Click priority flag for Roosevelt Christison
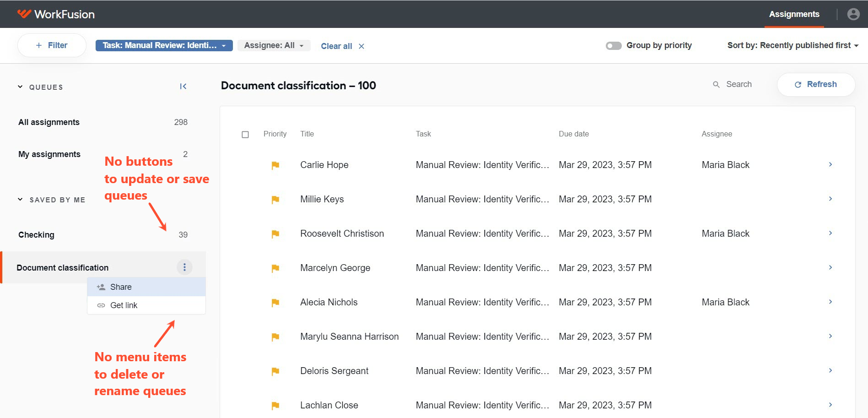 [275, 234]
